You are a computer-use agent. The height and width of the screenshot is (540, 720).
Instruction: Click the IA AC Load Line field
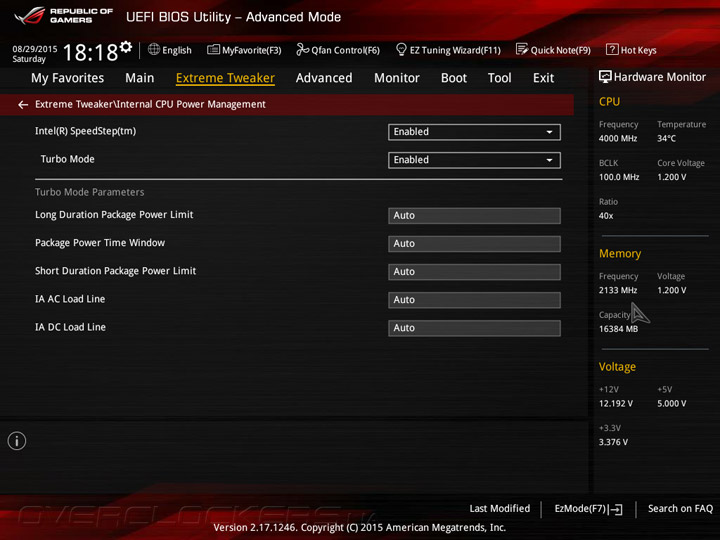click(x=474, y=300)
